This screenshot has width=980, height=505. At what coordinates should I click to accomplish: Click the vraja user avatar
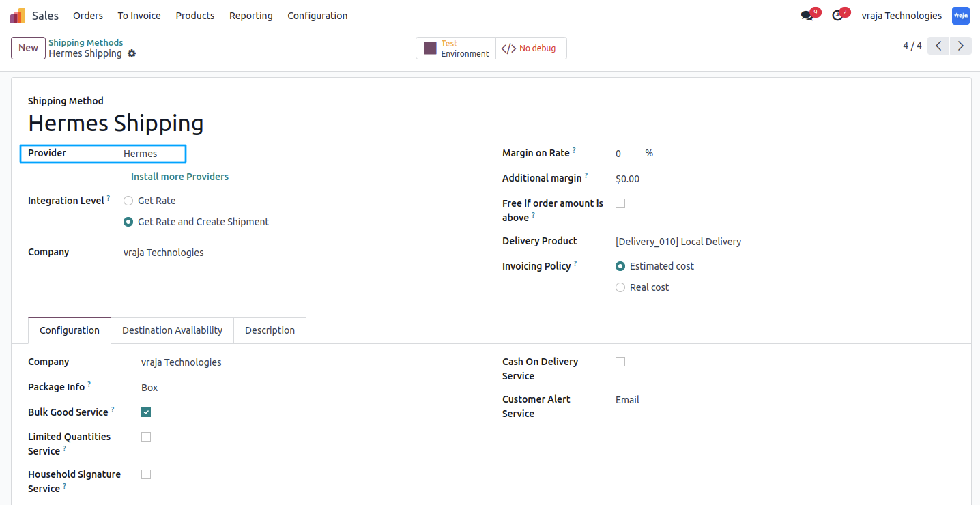tap(961, 16)
